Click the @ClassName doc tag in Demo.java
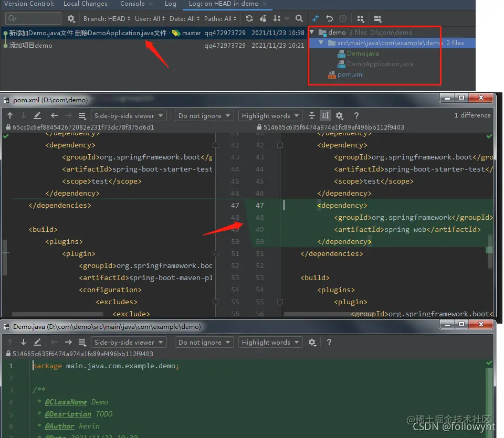Viewport: 504px width, 438px height. coord(66,402)
